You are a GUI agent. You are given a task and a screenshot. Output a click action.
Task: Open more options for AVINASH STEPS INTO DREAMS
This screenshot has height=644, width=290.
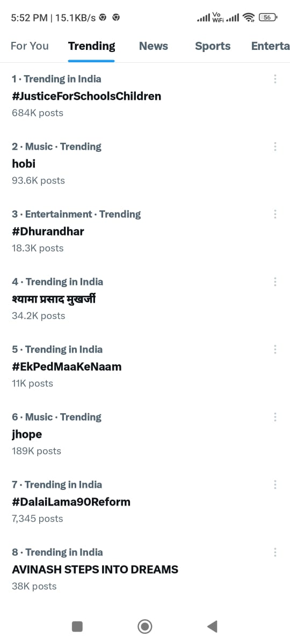coord(275,552)
